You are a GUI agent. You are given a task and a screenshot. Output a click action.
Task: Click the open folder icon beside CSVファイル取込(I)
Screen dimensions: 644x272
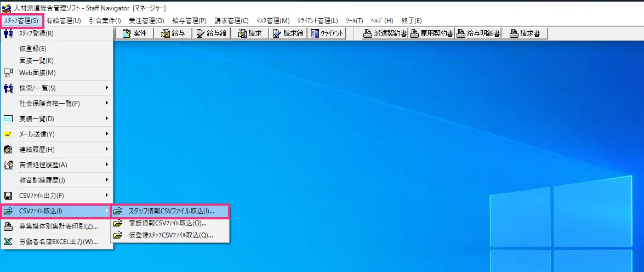click(8, 211)
